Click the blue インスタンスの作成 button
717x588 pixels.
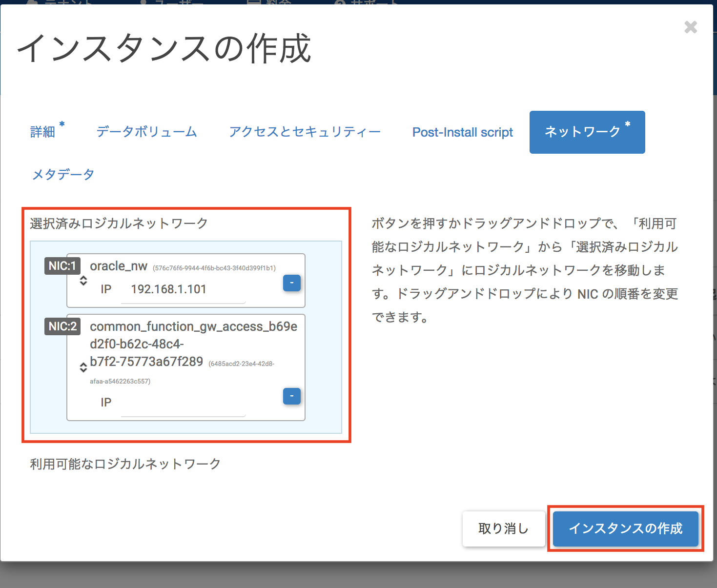pyautogui.click(x=625, y=528)
